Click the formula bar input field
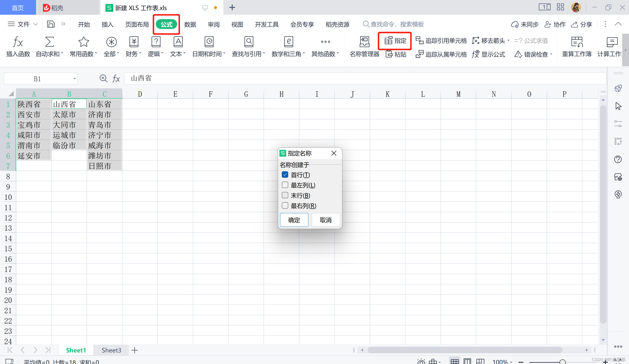 tap(349, 78)
